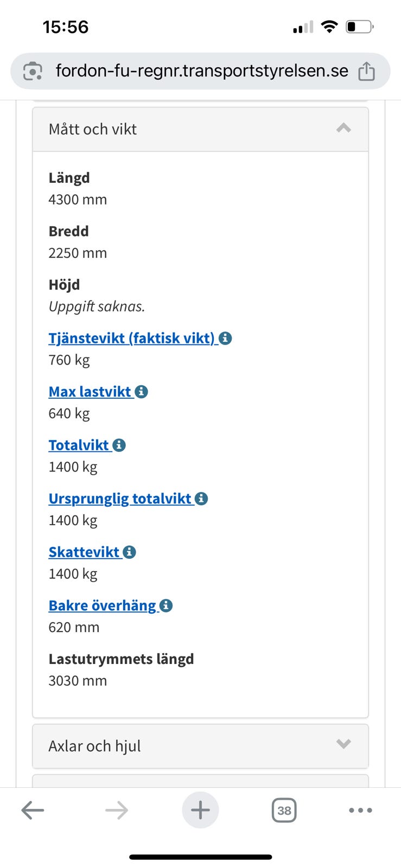
Task: Tap the share icon in address bar
Action: coord(366,71)
